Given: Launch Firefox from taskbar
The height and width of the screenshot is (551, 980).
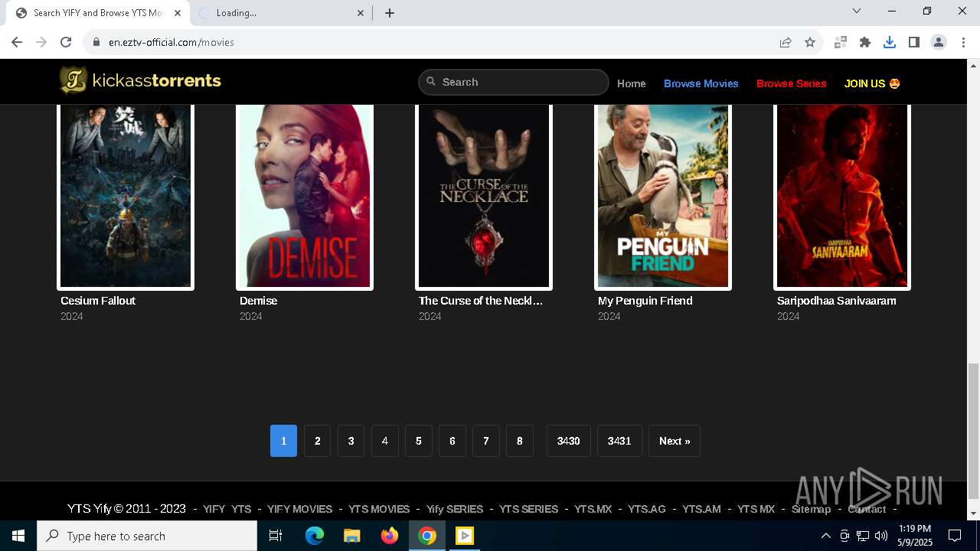Looking at the screenshot, I should 390,536.
